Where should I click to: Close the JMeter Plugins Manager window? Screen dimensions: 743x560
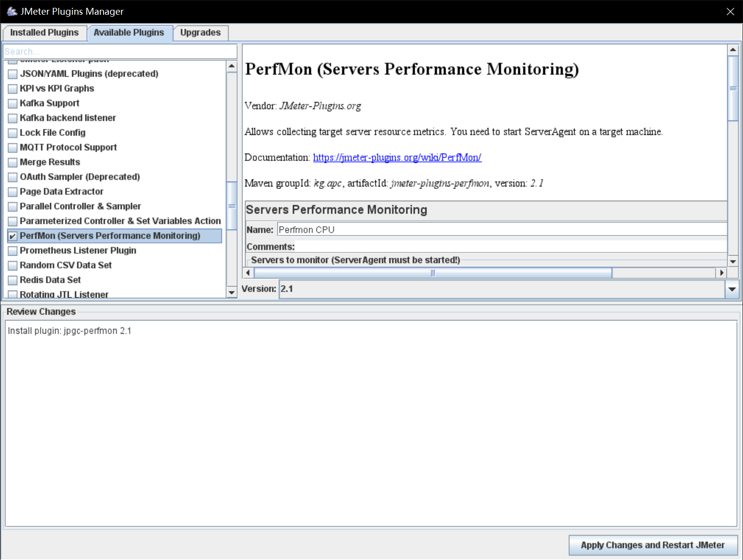[x=730, y=12]
